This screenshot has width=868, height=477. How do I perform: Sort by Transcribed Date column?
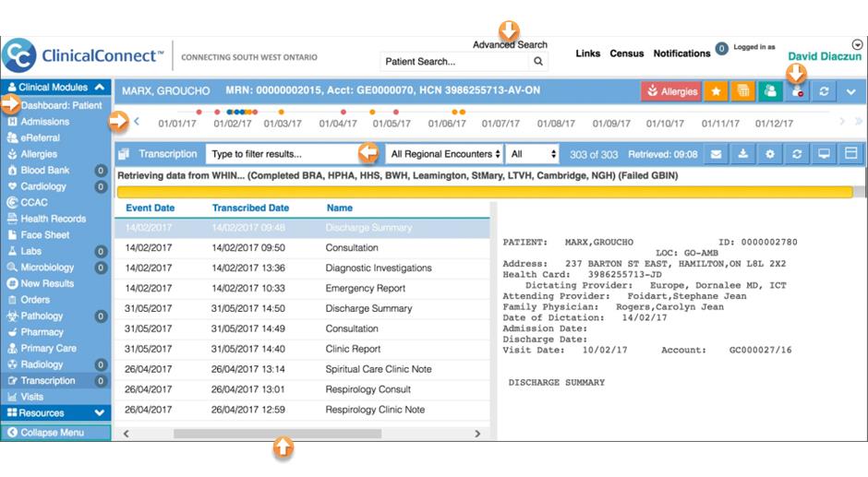click(x=250, y=209)
